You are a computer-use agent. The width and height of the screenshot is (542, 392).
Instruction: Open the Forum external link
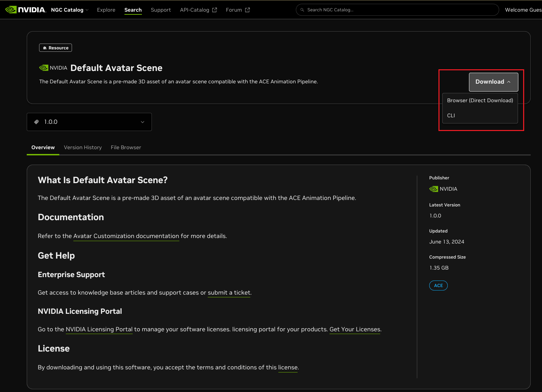point(238,10)
